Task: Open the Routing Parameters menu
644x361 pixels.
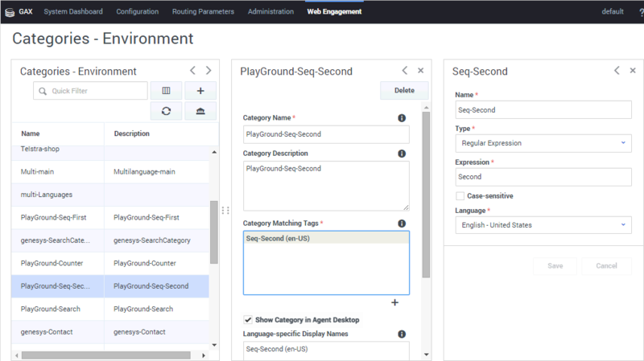Action: [x=203, y=12]
